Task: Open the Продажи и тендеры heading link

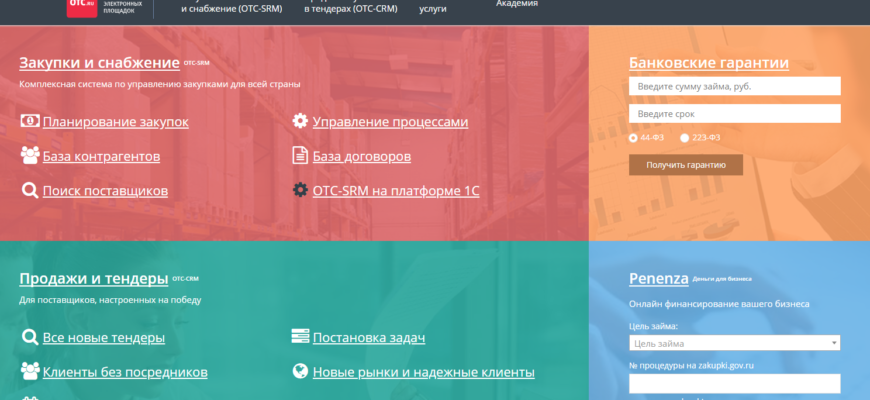Action: pos(94,279)
